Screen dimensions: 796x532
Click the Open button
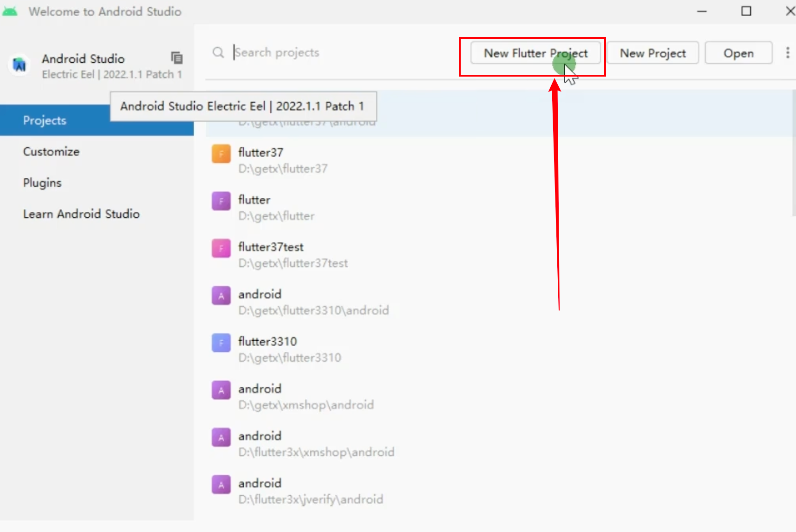coord(738,53)
